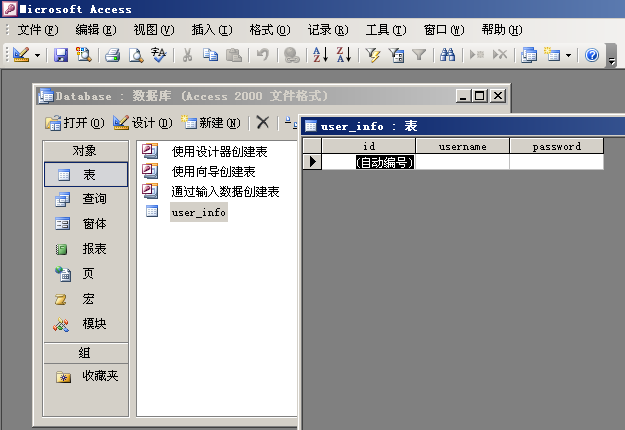This screenshot has height=430, width=625.
Task: Click the 对象 group header
Action: [85, 151]
